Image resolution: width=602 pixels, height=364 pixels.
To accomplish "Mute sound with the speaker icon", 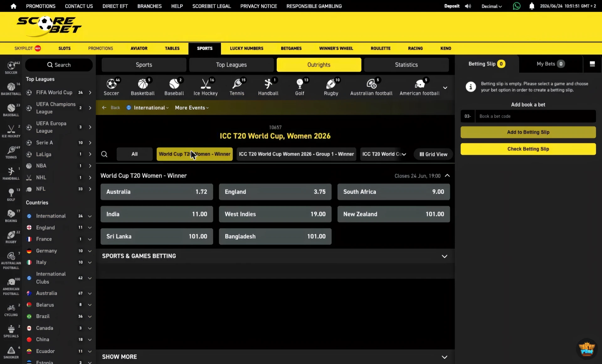I will point(468,6).
